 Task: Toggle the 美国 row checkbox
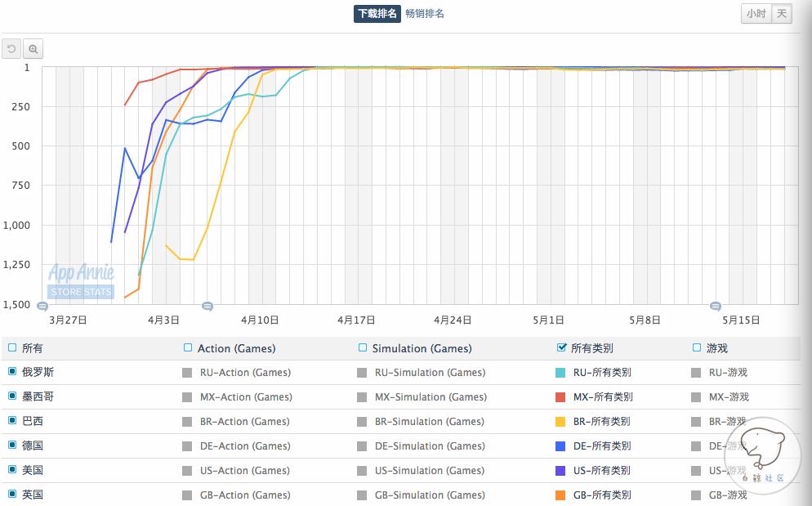pos(12,470)
